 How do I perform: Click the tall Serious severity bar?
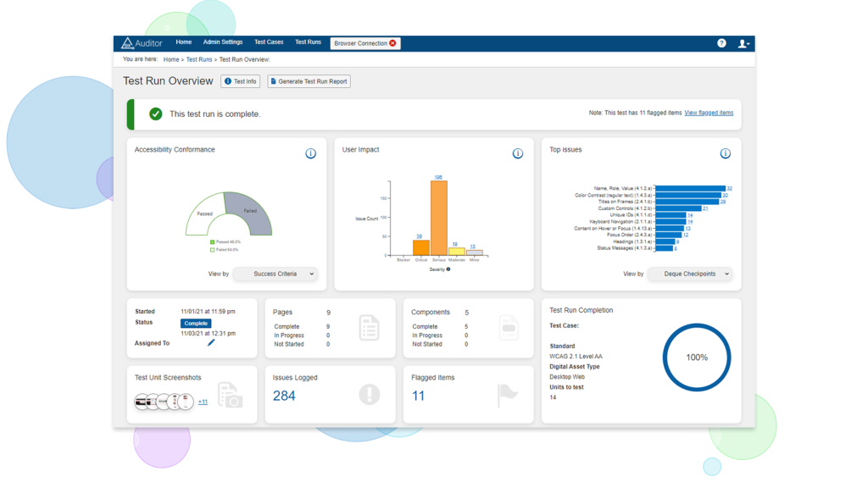click(439, 218)
